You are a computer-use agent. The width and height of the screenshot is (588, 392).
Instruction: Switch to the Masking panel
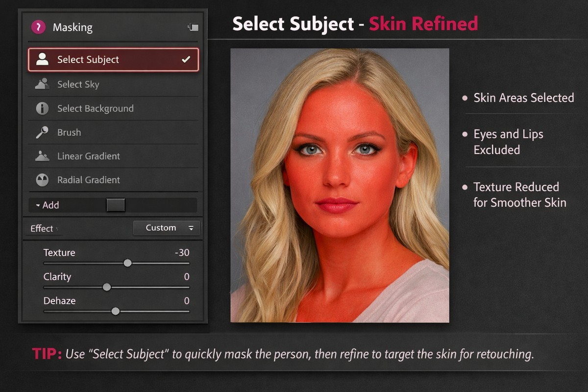72,27
